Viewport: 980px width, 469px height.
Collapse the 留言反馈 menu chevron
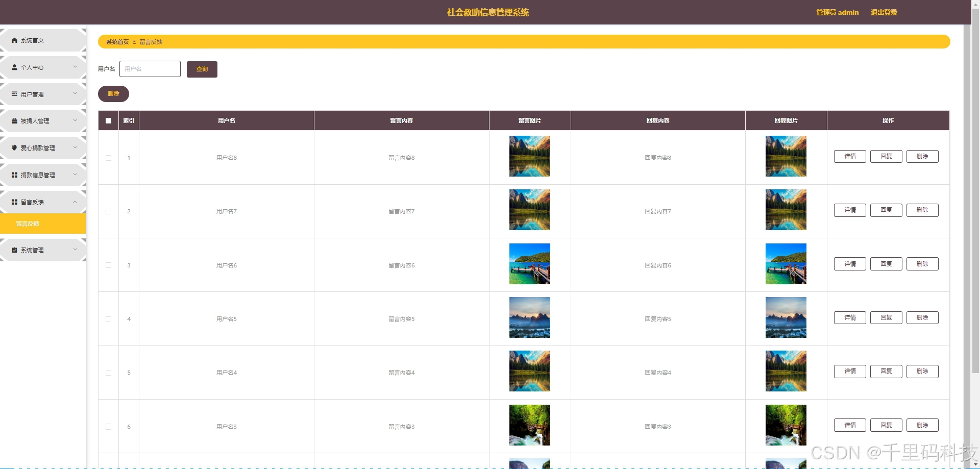tap(75, 202)
